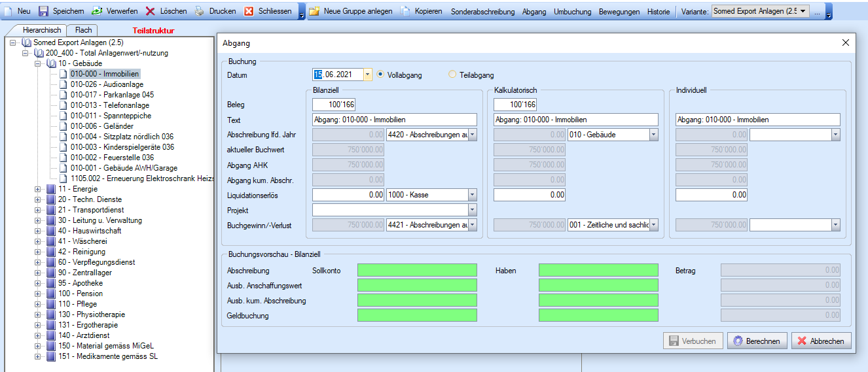Select the Vollabgang radio button
Screen dimensions: 868x372
coord(381,75)
